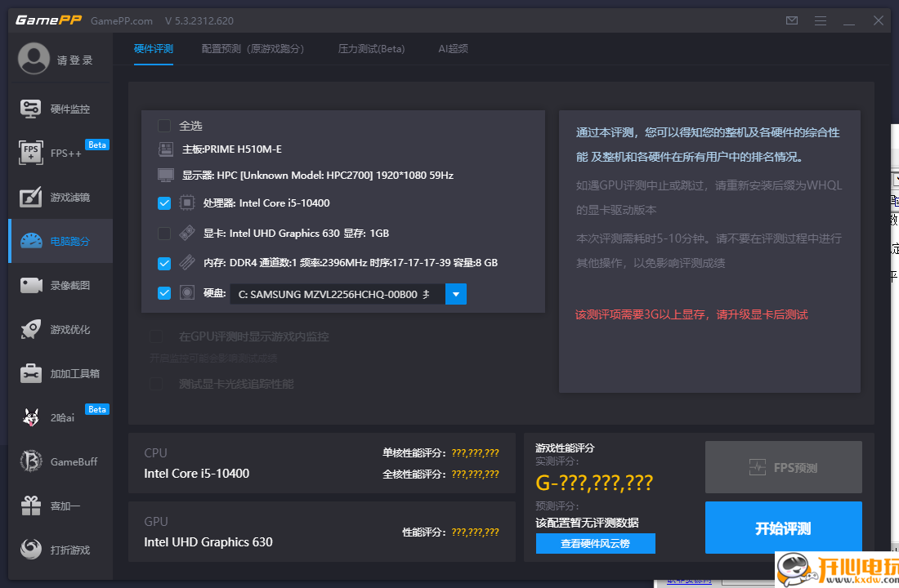Open the 游戏滤镜 game filter icon
Screen dimensions: 899x588
tap(30, 197)
